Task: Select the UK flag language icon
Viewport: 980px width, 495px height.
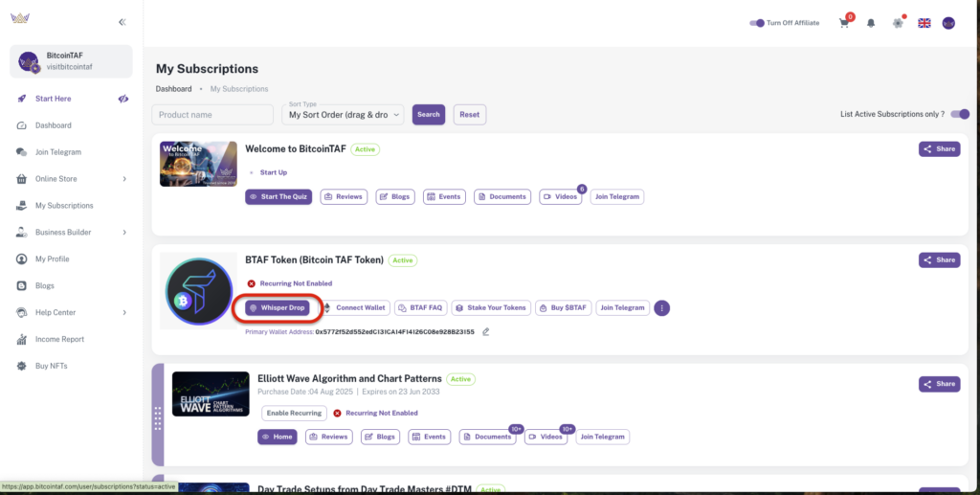Action: (x=924, y=23)
